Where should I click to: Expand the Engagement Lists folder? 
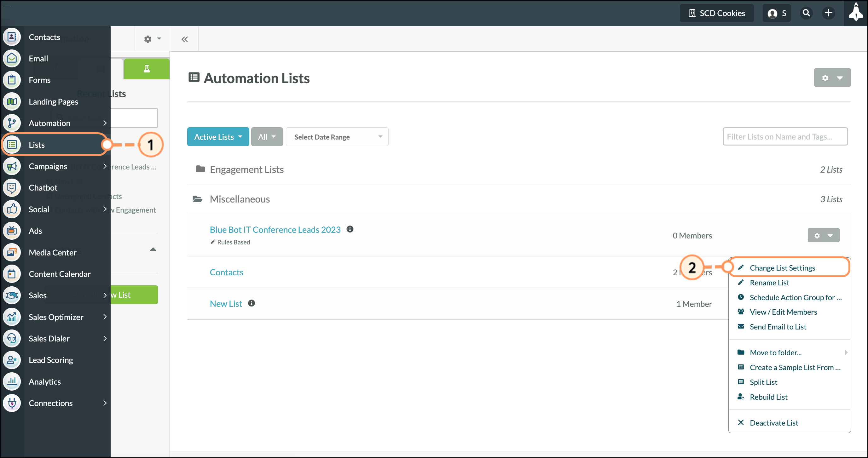[200, 169]
